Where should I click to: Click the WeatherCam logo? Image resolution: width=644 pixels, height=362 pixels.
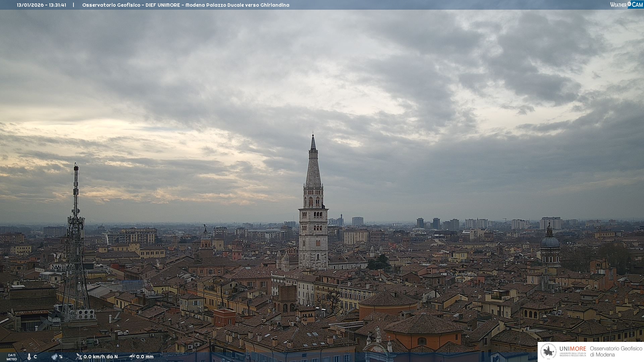click(x=626, y=5)
